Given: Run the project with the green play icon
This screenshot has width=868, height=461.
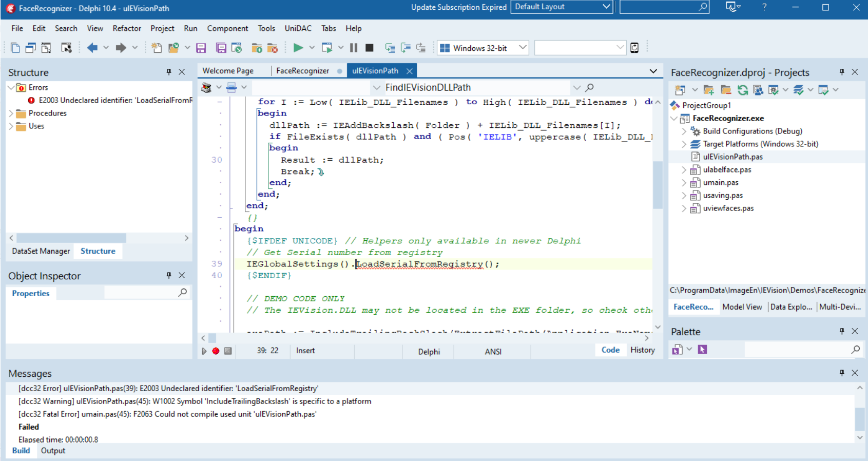Looking at the screenshot, I should (298, 48).
